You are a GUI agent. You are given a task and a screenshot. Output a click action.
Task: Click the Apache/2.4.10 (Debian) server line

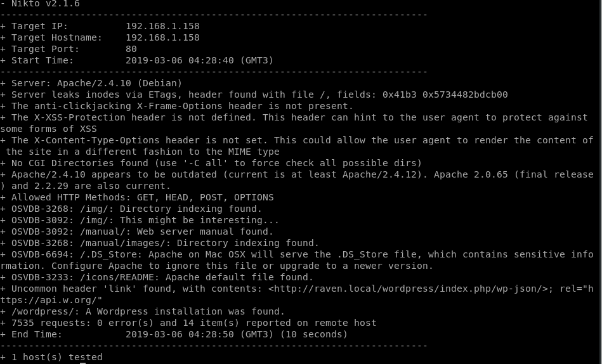click(91, 83)
